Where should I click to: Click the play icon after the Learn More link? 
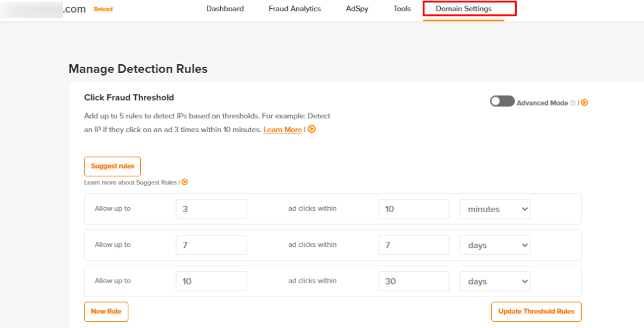point(311,130)
